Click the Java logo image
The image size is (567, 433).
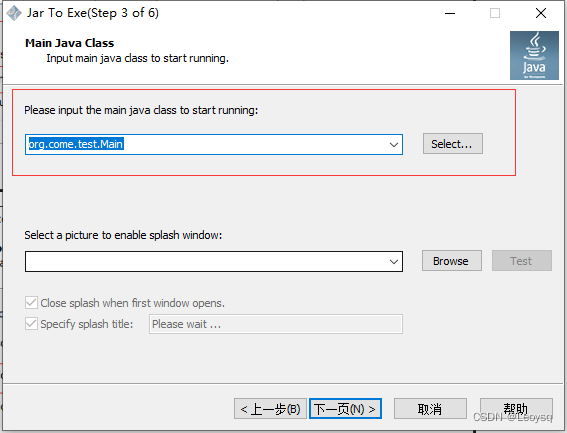tap(534, 55)
